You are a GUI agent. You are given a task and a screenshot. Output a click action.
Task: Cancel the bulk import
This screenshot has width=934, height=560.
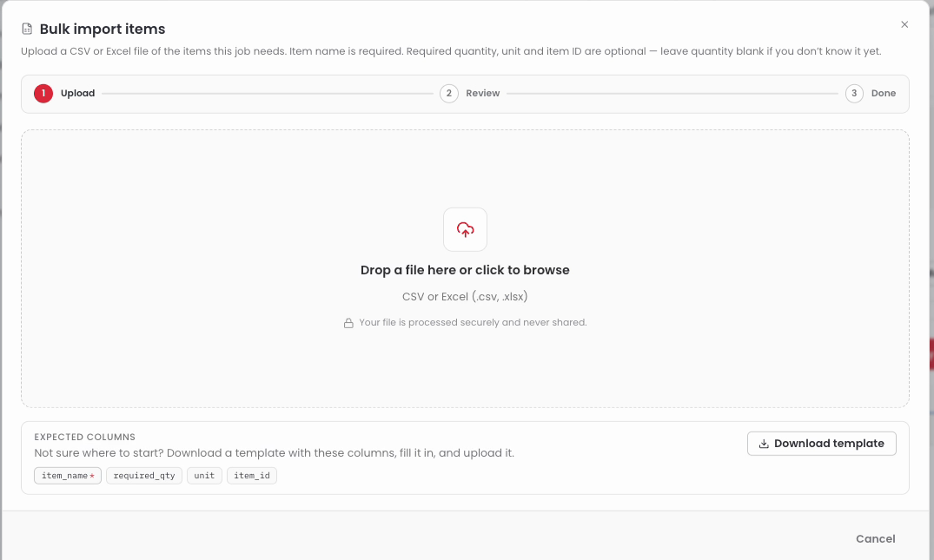(875, 538)
